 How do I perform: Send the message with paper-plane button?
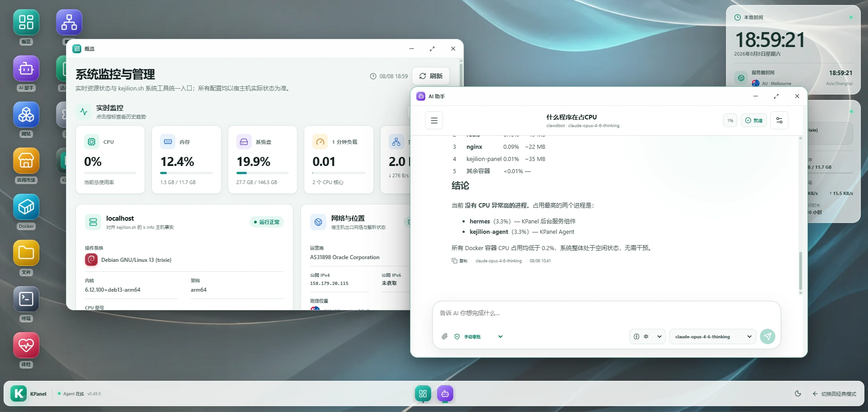click(x=768, y=336)
